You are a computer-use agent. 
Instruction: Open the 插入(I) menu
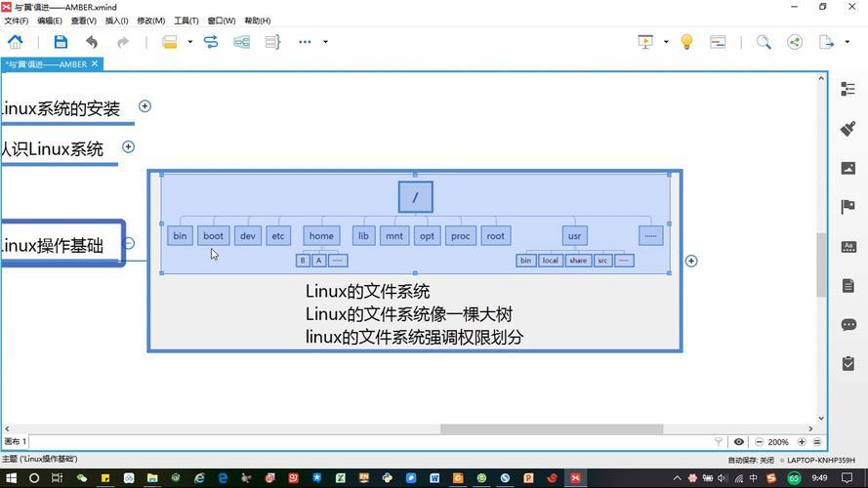point(117,20)
